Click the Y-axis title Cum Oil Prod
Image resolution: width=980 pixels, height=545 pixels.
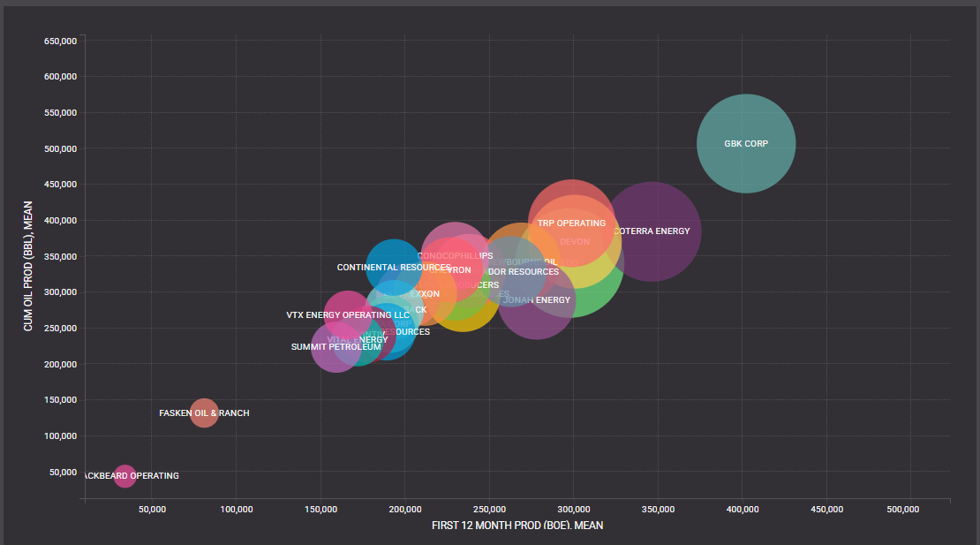(28, 265)
